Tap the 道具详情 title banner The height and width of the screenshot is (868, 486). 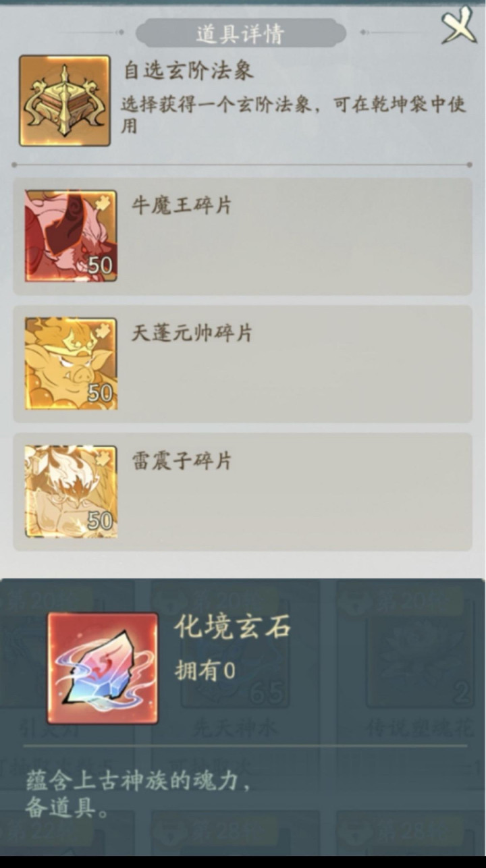click(x=240, y=33)
